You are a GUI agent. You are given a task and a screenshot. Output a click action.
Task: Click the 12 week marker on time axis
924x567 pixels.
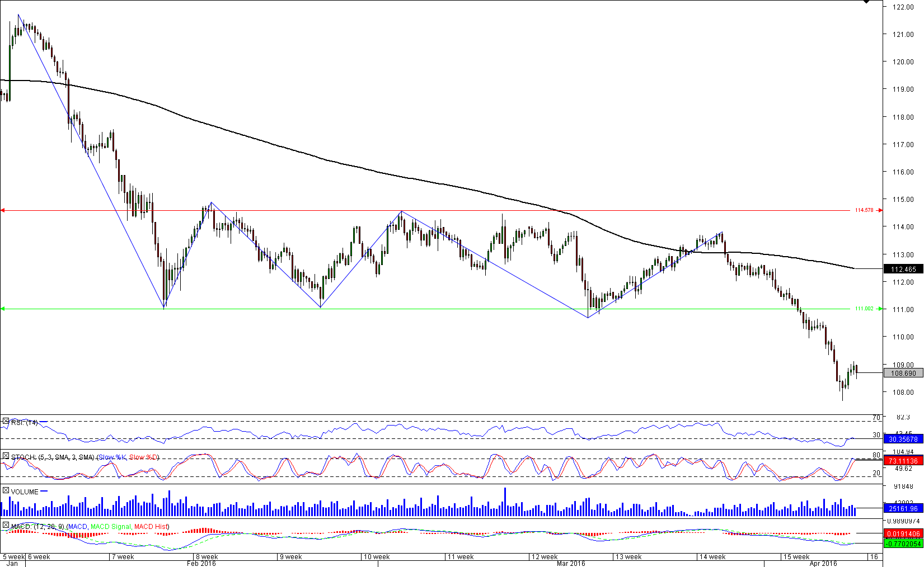pyautogui.click(x=544, y=557)
